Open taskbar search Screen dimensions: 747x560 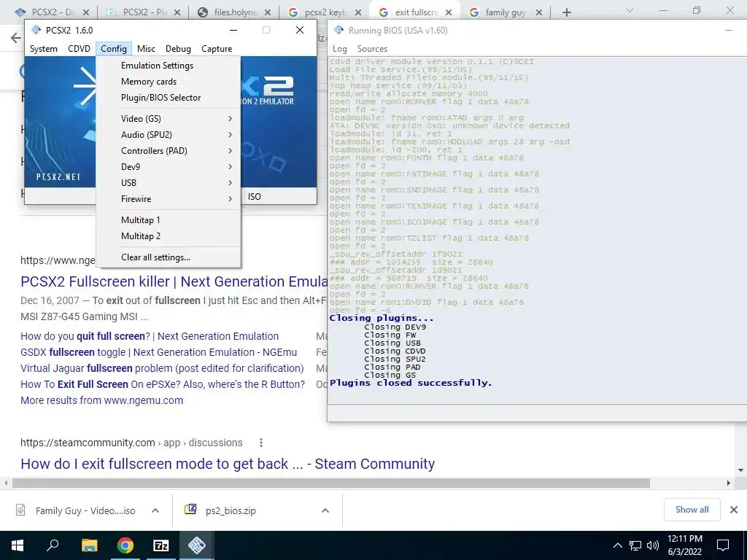(53, 545)
